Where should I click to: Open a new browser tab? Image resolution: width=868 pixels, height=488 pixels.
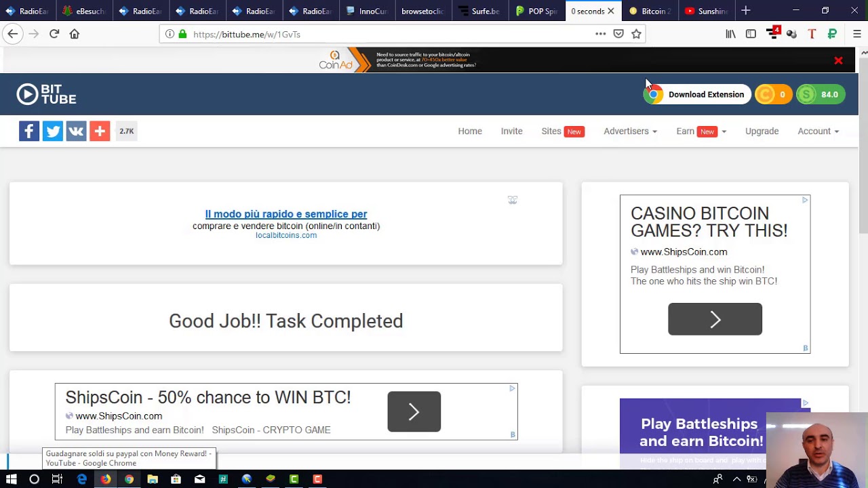pyautogui.click(x=745, y=11)
